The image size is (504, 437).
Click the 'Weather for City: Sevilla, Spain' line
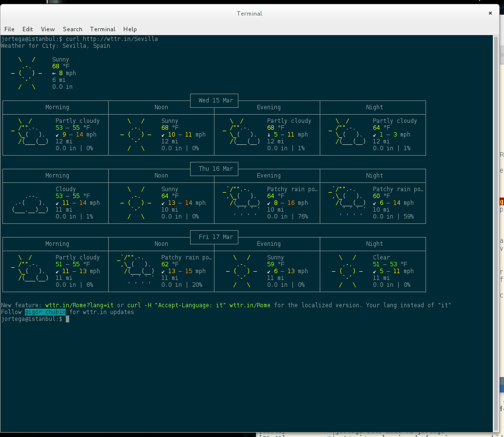56,46
